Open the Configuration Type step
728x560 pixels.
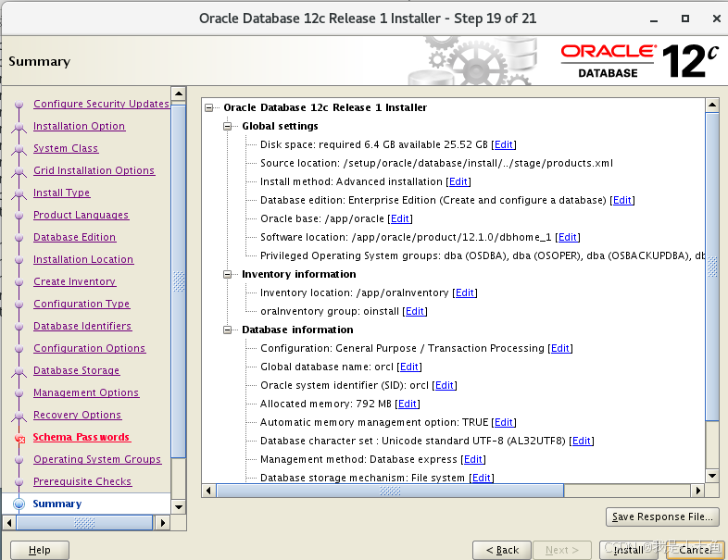tap(82, 304)
